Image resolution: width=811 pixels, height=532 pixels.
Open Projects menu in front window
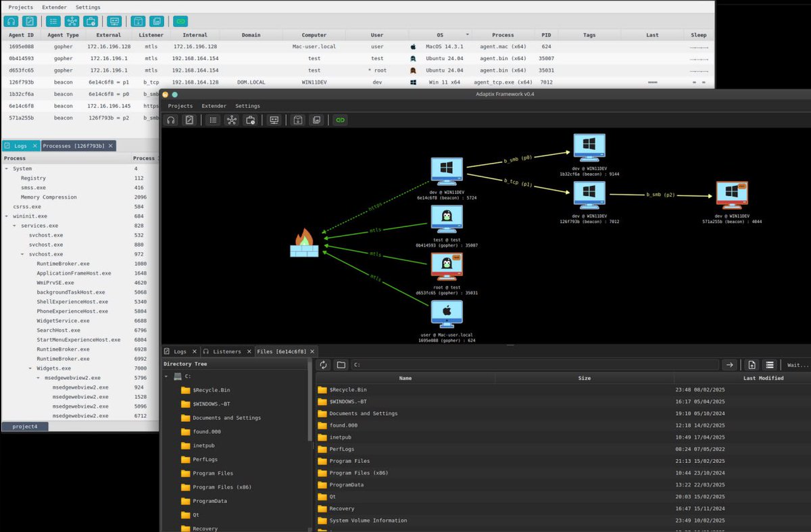(180, 106)
